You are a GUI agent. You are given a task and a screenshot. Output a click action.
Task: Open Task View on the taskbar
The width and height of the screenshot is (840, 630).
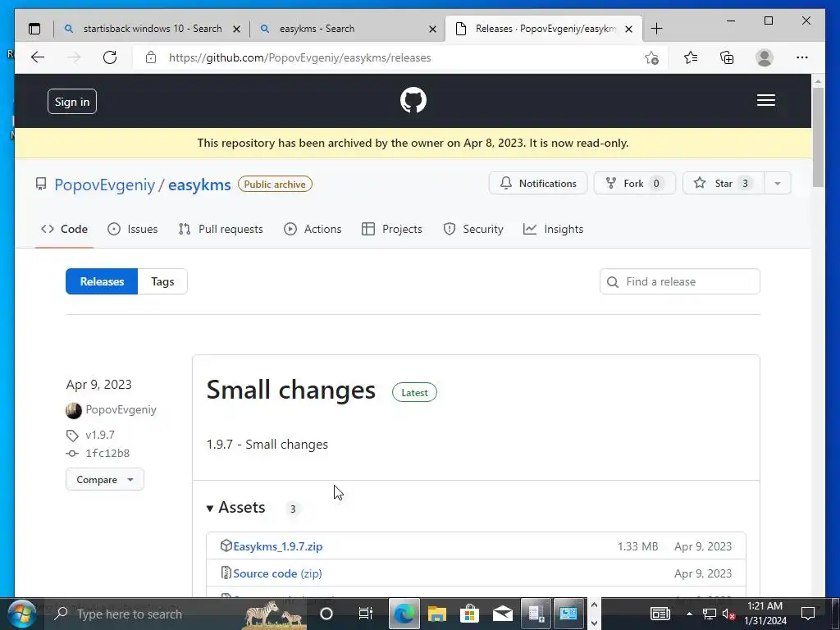365,614
